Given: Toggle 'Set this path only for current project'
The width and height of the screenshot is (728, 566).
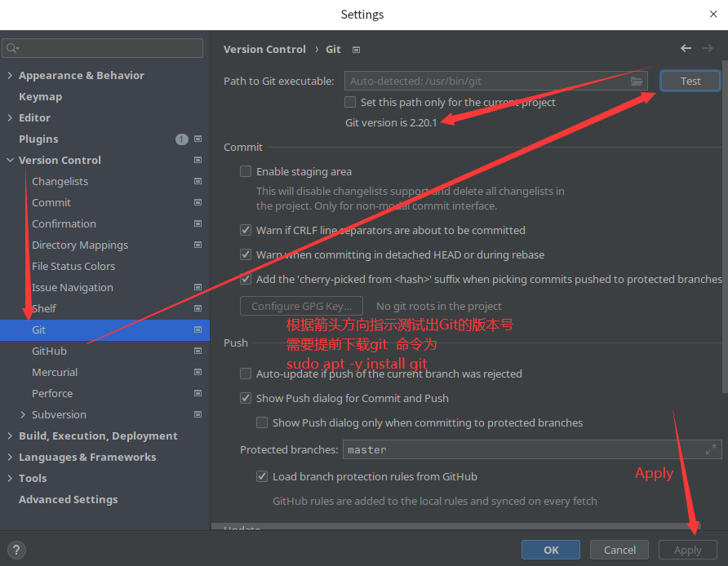Looking at the screenshot, I should tap(350, 102).
